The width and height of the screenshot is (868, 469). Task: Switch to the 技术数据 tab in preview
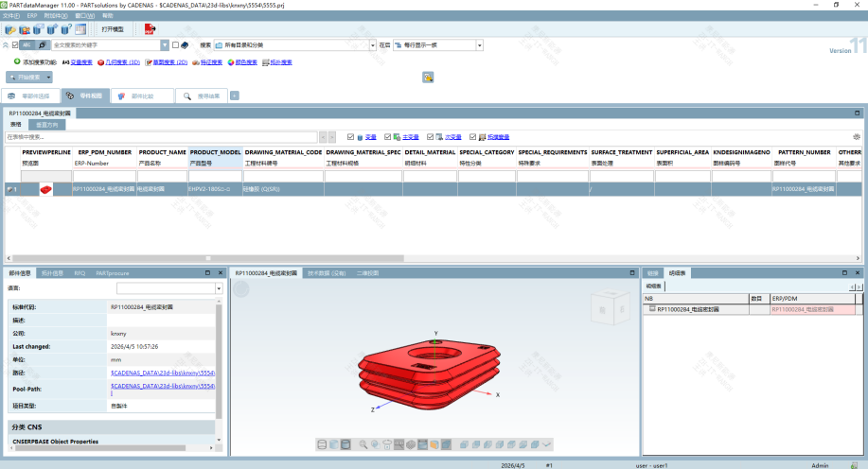pyautogui.click(x=327, y=273)
